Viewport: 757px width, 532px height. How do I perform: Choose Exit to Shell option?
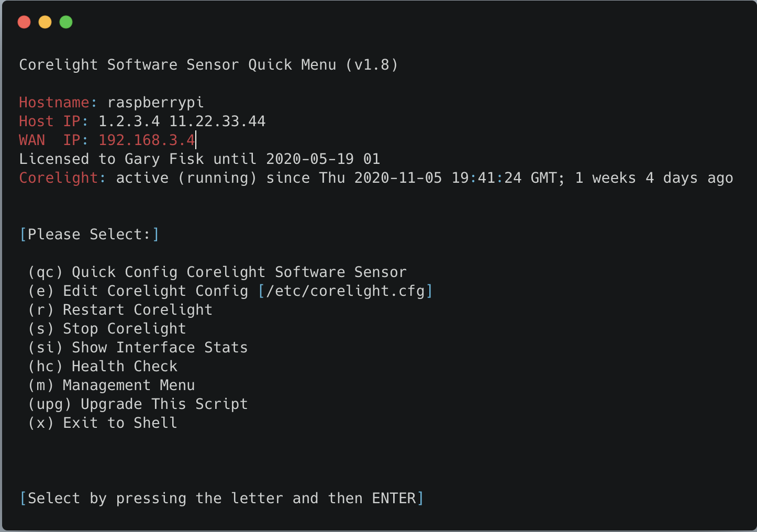pyautogui.click(x=103, y=423)
